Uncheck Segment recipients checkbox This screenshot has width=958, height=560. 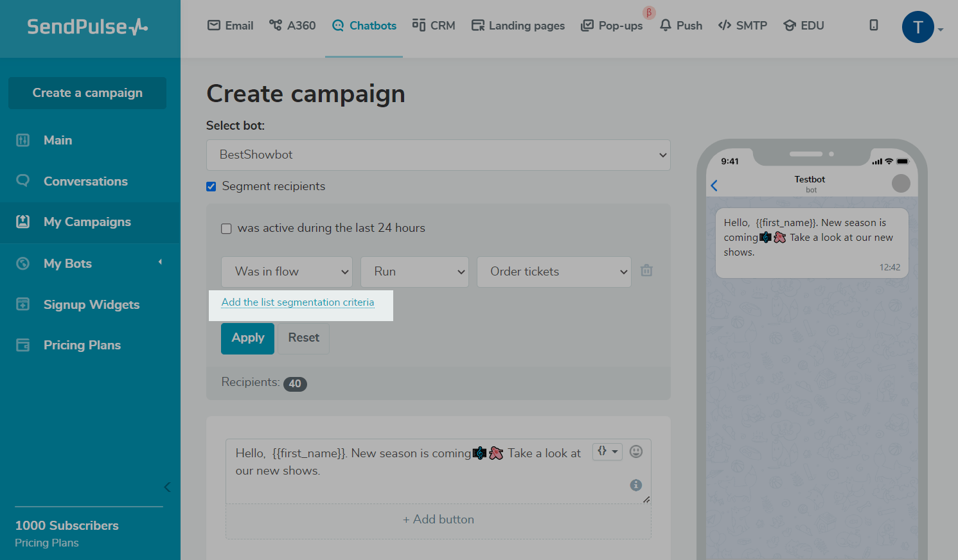point(211,187)
